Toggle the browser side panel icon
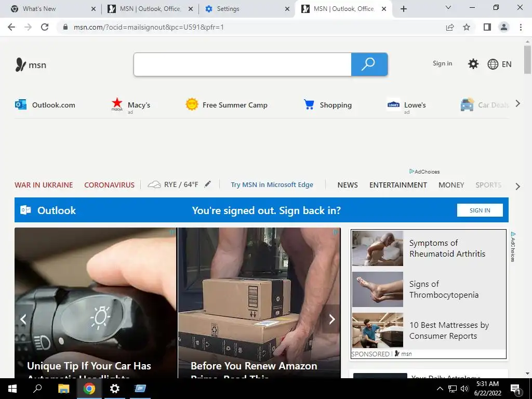This screenshot has height=399, width=532. pos(487,27)
